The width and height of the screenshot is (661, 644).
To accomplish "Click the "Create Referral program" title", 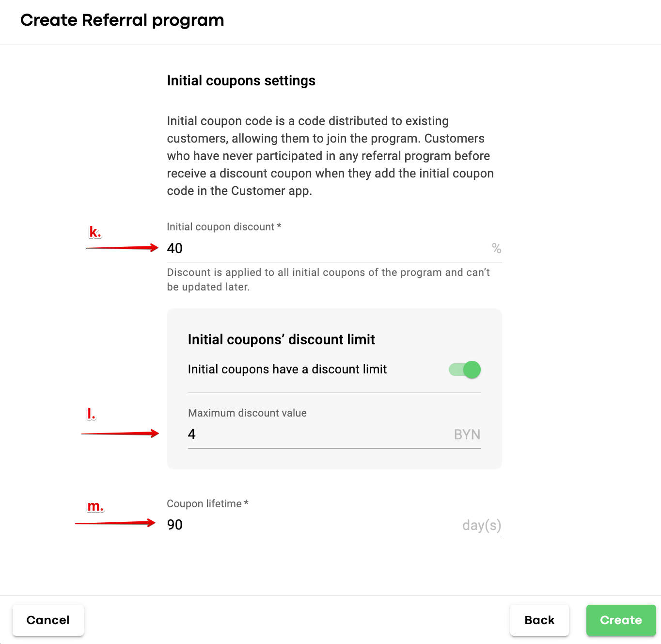I will tap(122, 20).
